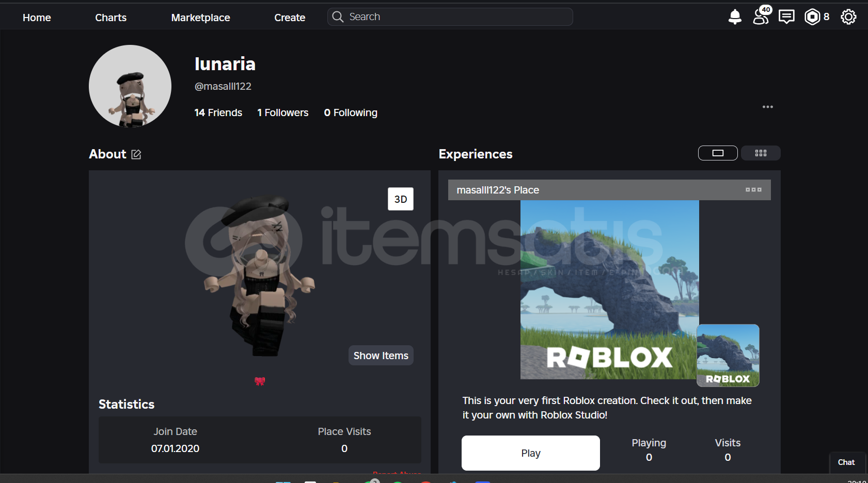Open the masalll122's Place title link

(498, 190)
